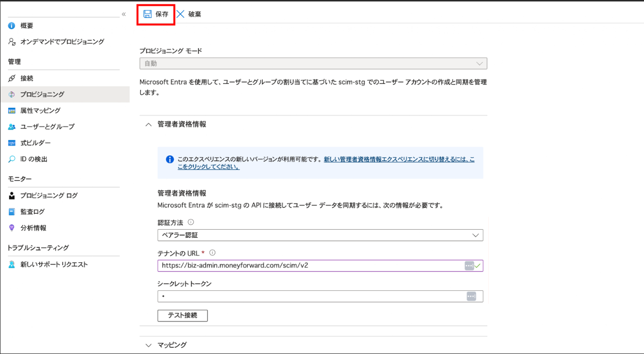
Task: Click info icon next to 認証方法
Action: [191, 222]
